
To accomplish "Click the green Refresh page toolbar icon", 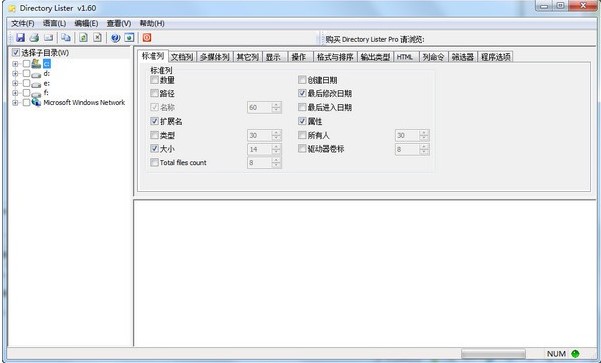I will [x=83, y=38].
